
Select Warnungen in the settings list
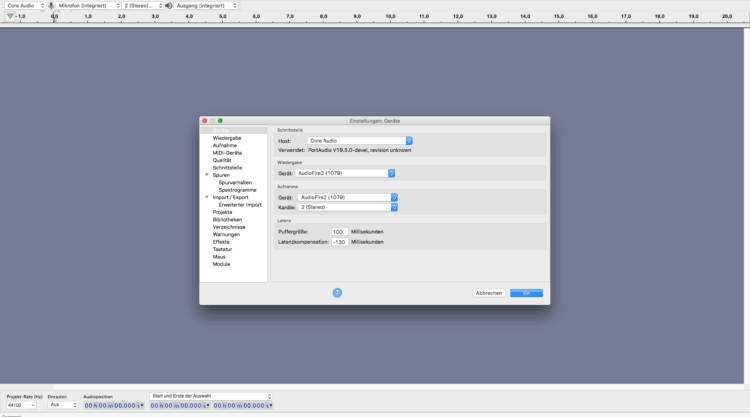coord(226,234)
